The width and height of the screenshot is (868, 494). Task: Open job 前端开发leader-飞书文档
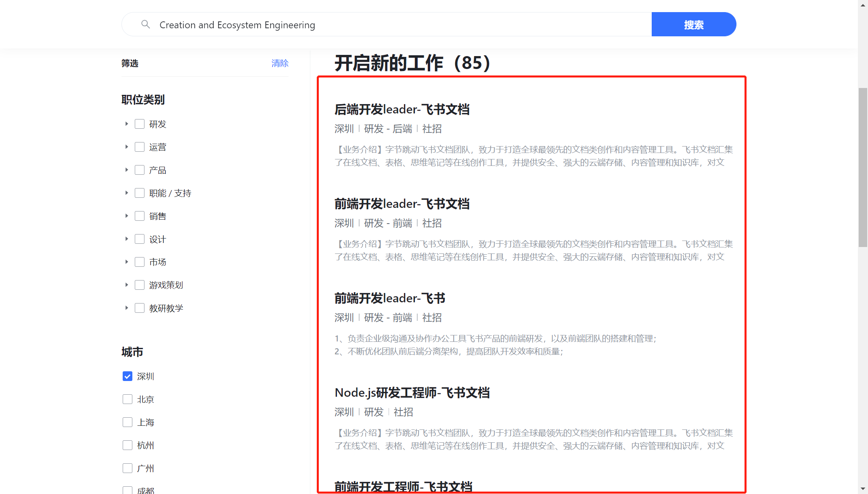click(402, 204)
